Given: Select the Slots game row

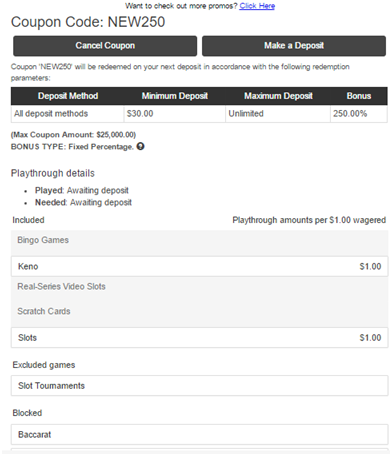Looking at the screenshot, I should pyautogui.click(x=199, y=338).
